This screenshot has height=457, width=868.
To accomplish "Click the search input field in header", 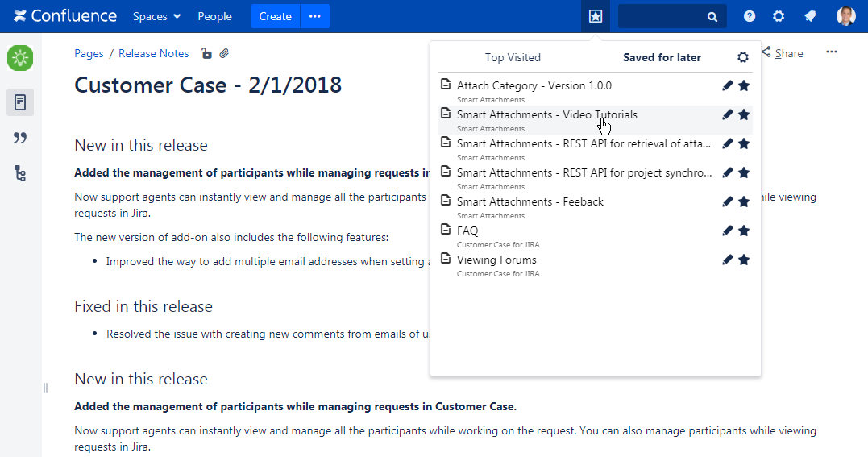I will pyautogui.click(x=662, y=16).
